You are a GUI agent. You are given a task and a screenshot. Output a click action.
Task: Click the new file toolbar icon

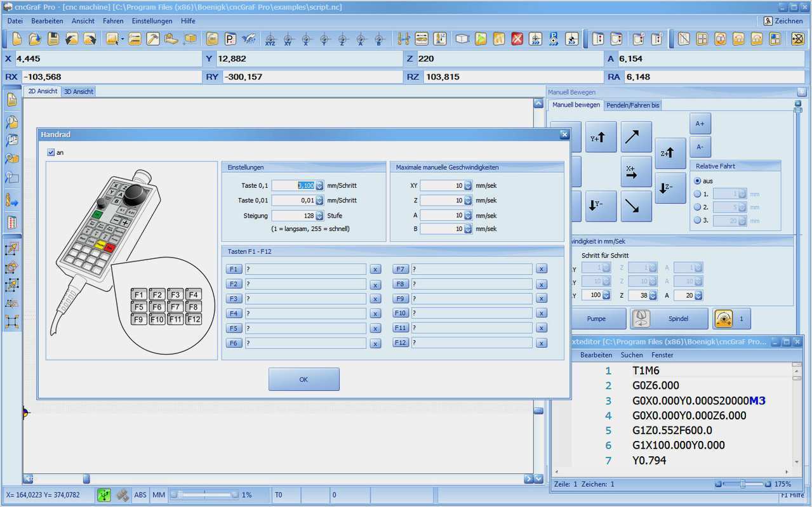17,39
